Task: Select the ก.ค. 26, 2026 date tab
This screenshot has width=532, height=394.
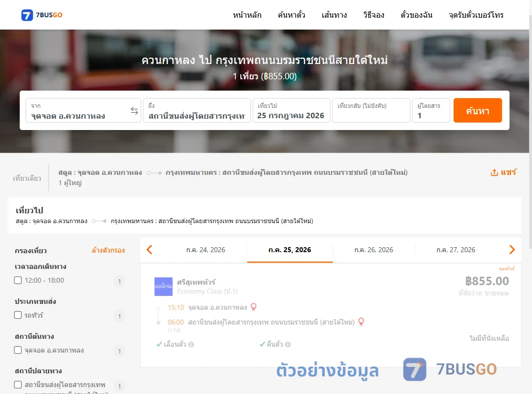Action: point(373,250)
